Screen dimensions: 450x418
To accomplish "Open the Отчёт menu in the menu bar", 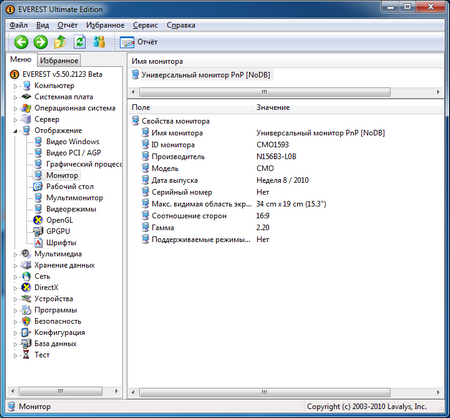I will point(67,25).
